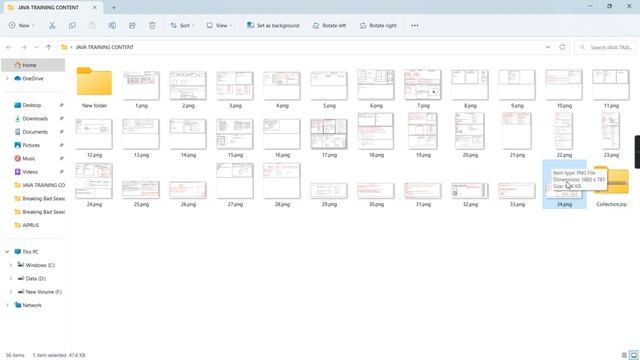Click the 34.png file name
Screen dimensions: 640x360
click(564, 204)
